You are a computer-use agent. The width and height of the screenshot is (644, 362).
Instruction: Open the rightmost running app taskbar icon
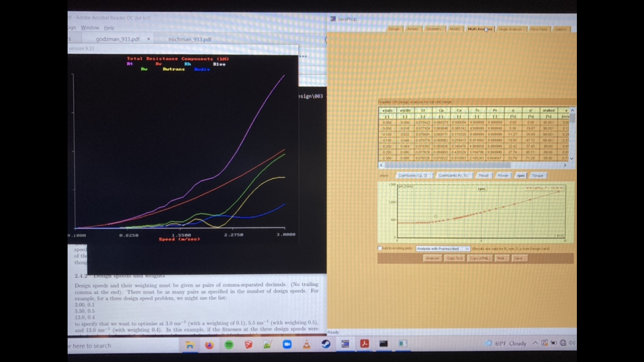pyautogui.click(x=403, y=344)
